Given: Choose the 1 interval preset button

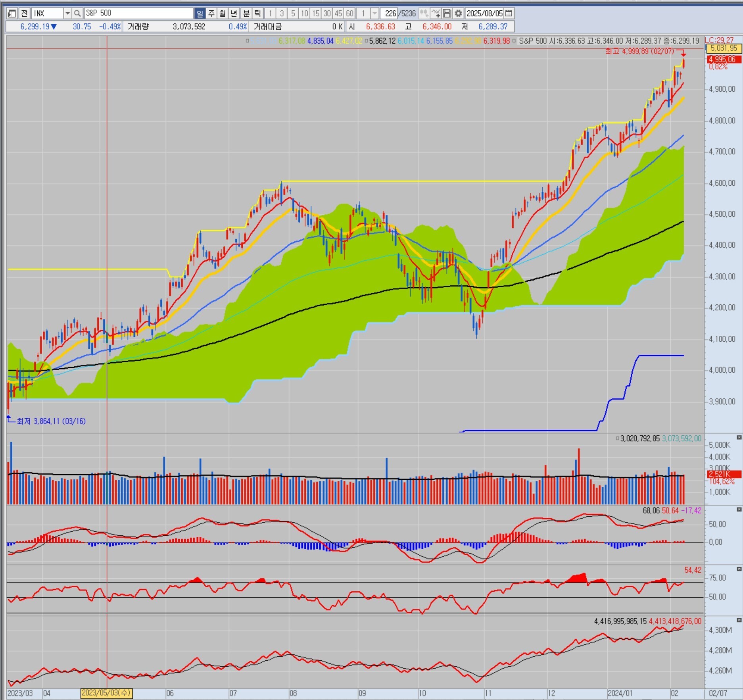Looking at the screenshot, I should tap(270, 13).
